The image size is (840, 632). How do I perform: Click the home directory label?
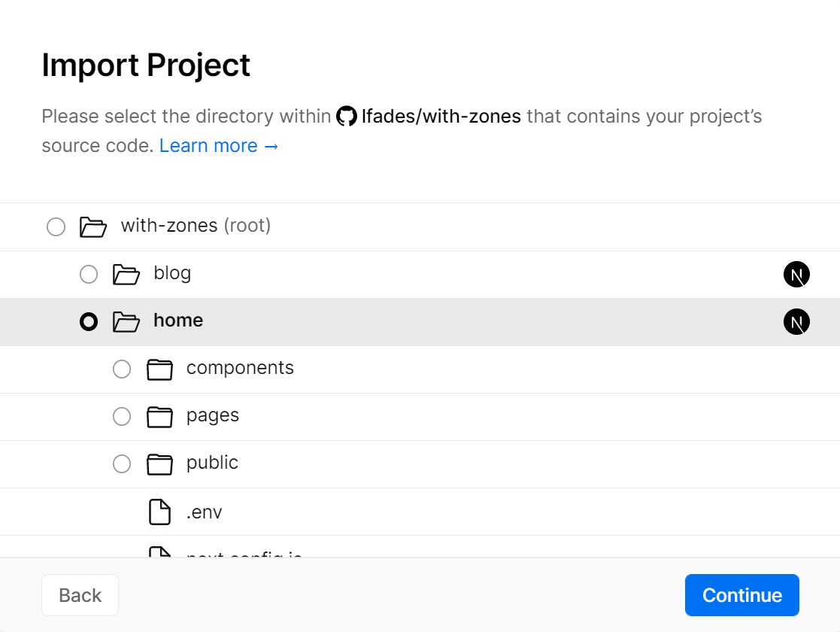coord(178,320)
